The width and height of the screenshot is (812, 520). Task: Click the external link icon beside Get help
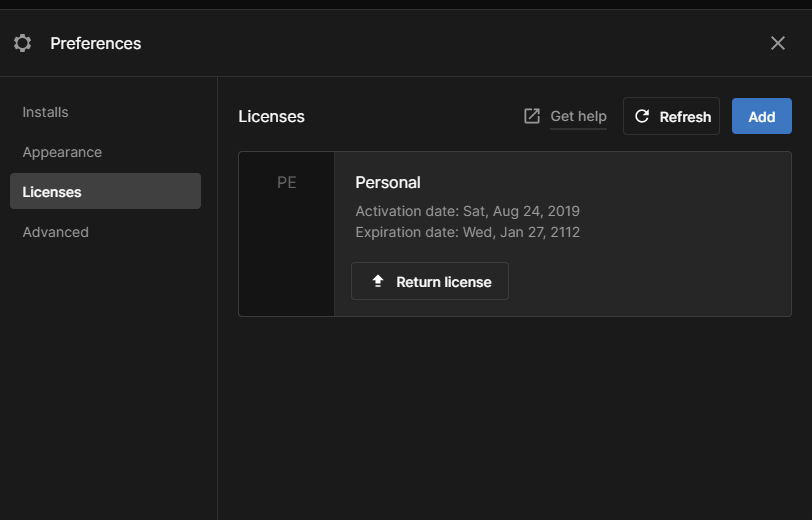pos(532,116)
